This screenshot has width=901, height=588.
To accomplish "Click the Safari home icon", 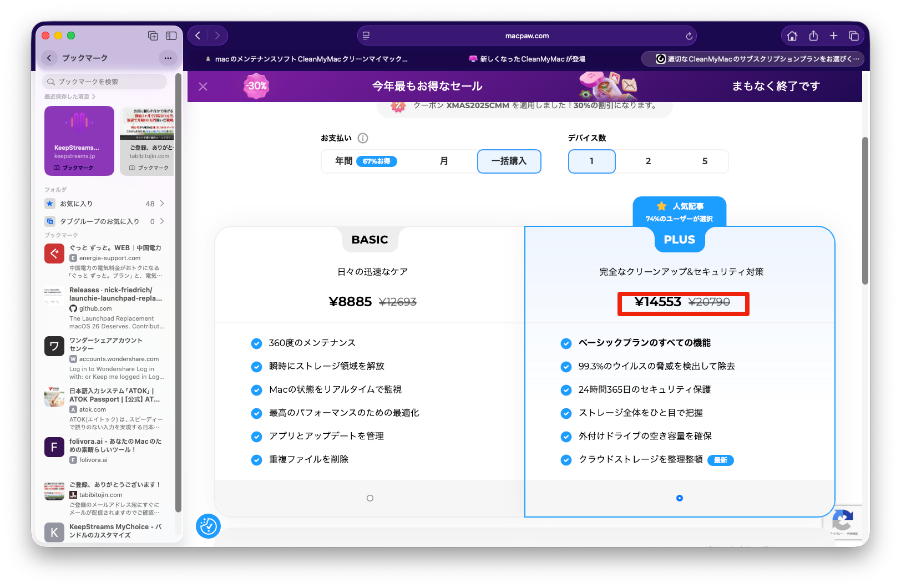I will point(792,36).
